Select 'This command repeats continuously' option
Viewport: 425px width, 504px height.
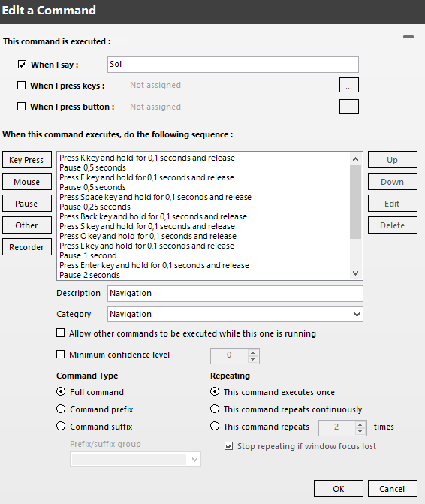pos(215,409)
